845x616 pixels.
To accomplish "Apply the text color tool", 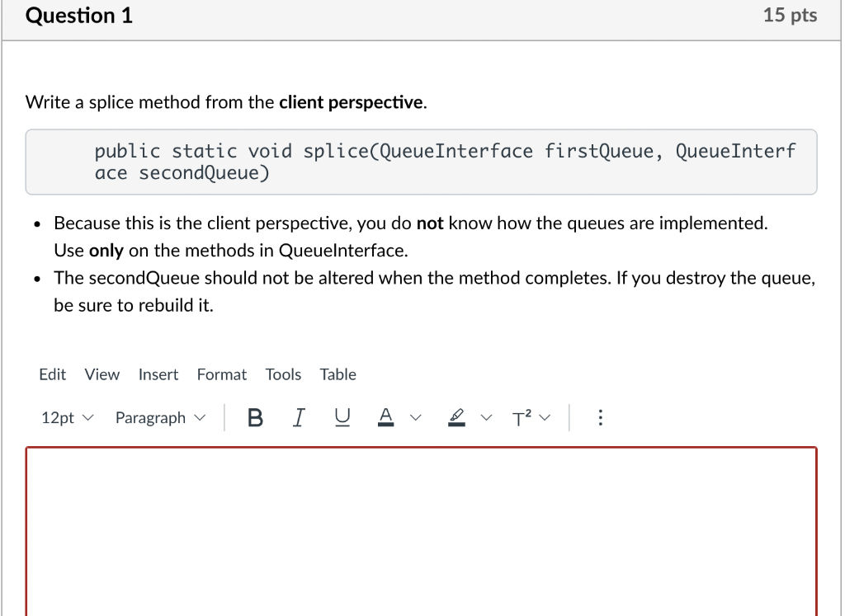I will pyautogui.click(x=385, y=417).
